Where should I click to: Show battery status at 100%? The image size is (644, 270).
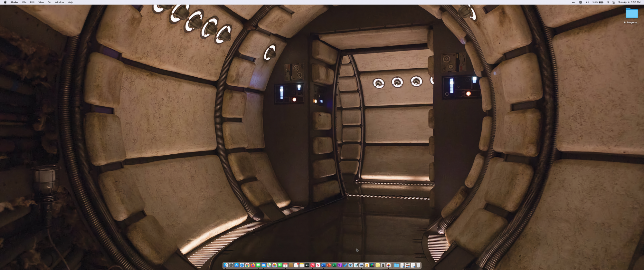598,2
